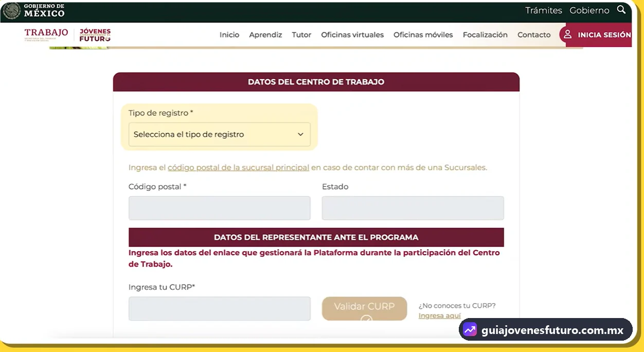Click the Validar CURP button
The image size is (644, 352).
[364, 309]
